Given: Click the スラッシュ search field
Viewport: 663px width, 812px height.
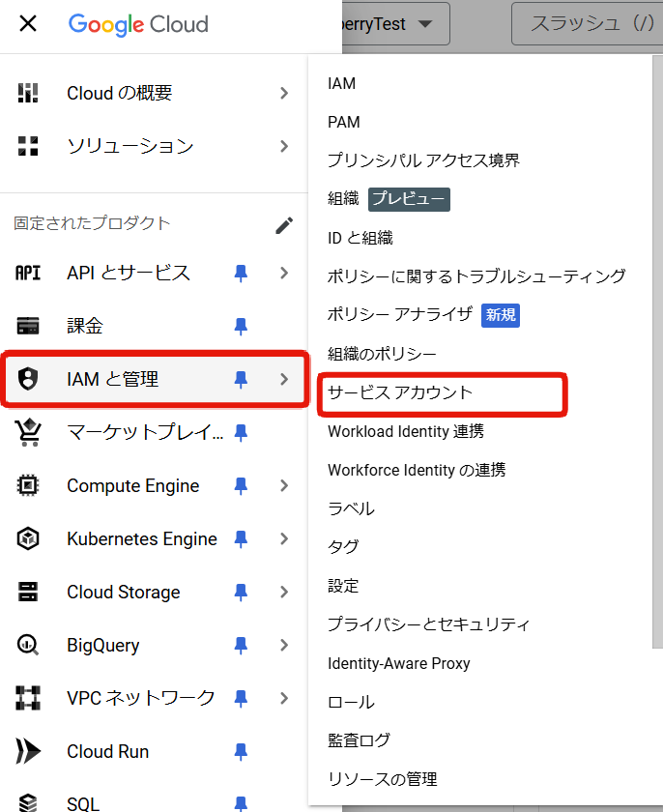Looking at the screenshot, I should click(x=587, y=24).
